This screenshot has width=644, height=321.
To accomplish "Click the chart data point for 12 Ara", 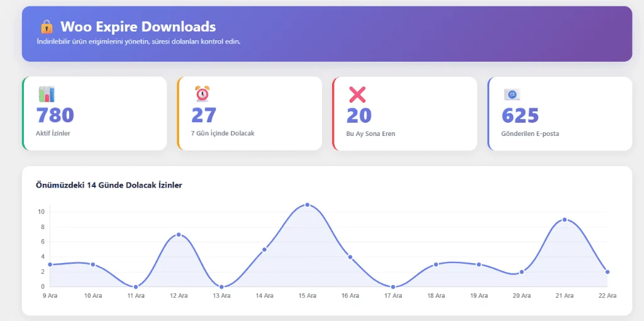I will coord(179,235).
